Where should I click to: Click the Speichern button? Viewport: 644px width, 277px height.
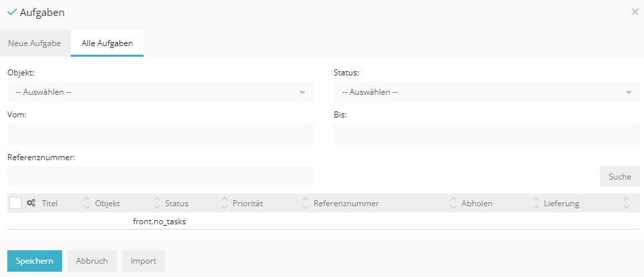tap(35, 261)
